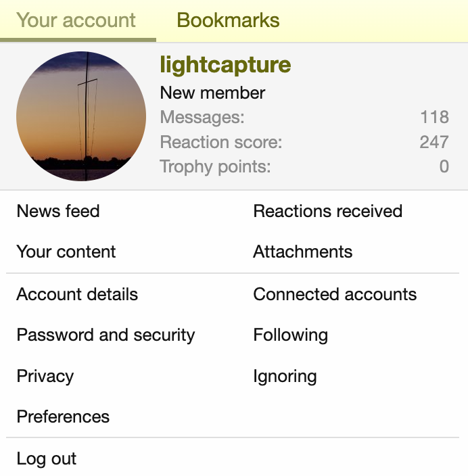Image resolution: width=468 pixels, height=476 pixels.
Task: Open the lightcapture username link
Action: [x=225, y=65]
